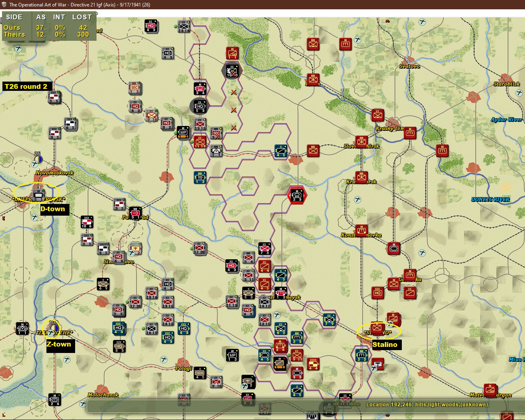This screenshot has width=525, height=420.
Task: Click the MP counter beside red 11-13 division
Action: pyautogui.click(x=183, y=132)
